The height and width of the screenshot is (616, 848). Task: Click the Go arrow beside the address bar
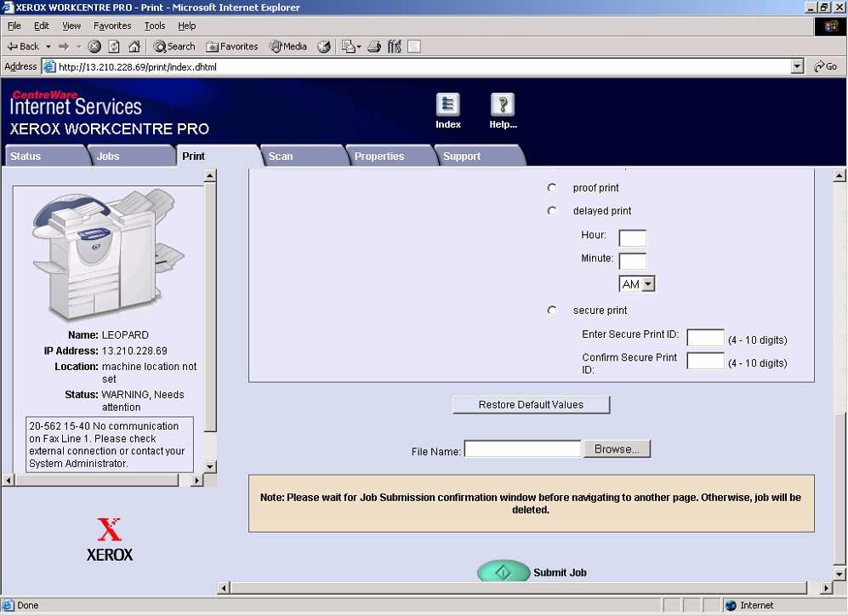825,66
